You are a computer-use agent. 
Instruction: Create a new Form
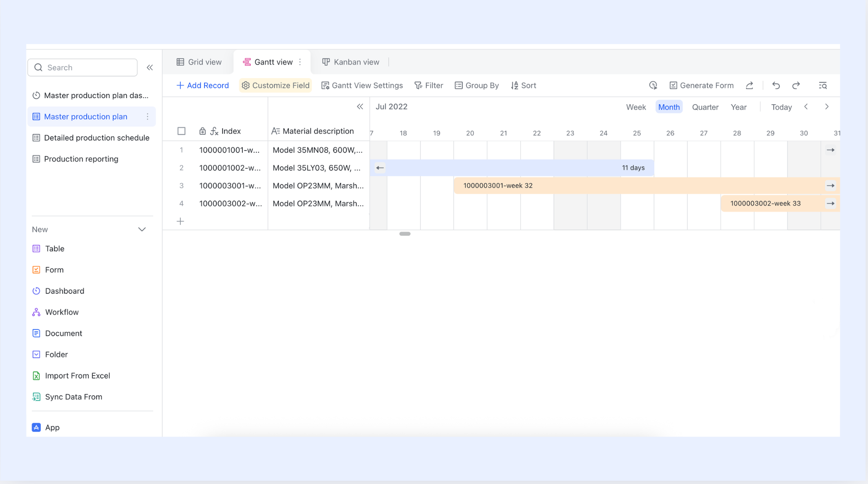tap(48, 270)
